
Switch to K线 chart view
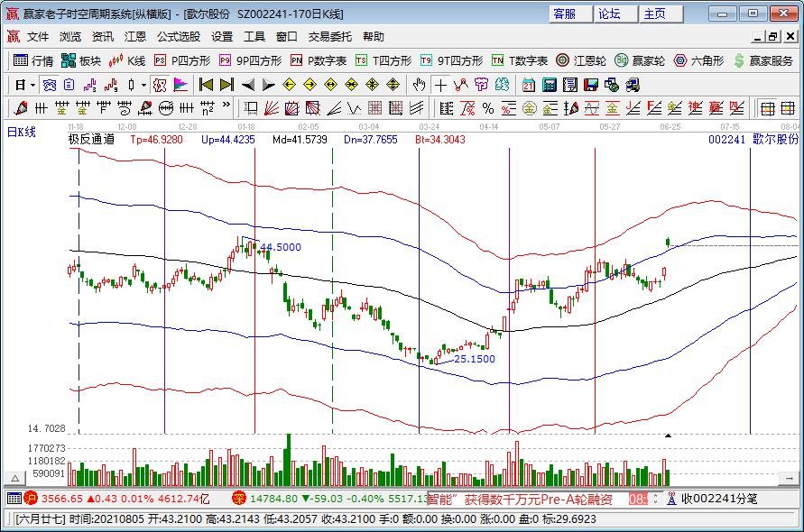(x=127, y=61)
